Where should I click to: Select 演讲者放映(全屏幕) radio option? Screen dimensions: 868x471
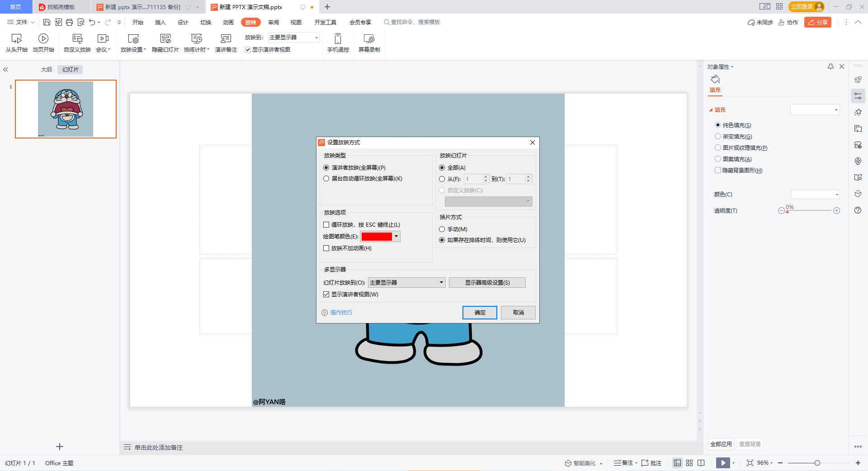tap(326, 168)
